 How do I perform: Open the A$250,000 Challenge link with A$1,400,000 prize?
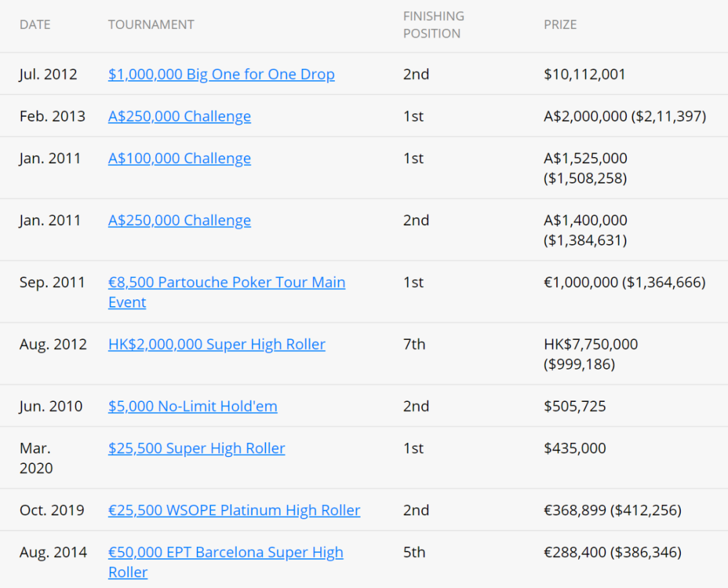pyautogui.click(x=179, y=220)
